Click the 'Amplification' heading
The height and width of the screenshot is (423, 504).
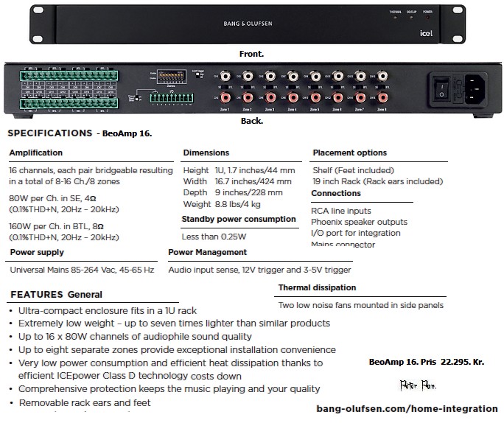pyautogui.click(x=36, y=153)
